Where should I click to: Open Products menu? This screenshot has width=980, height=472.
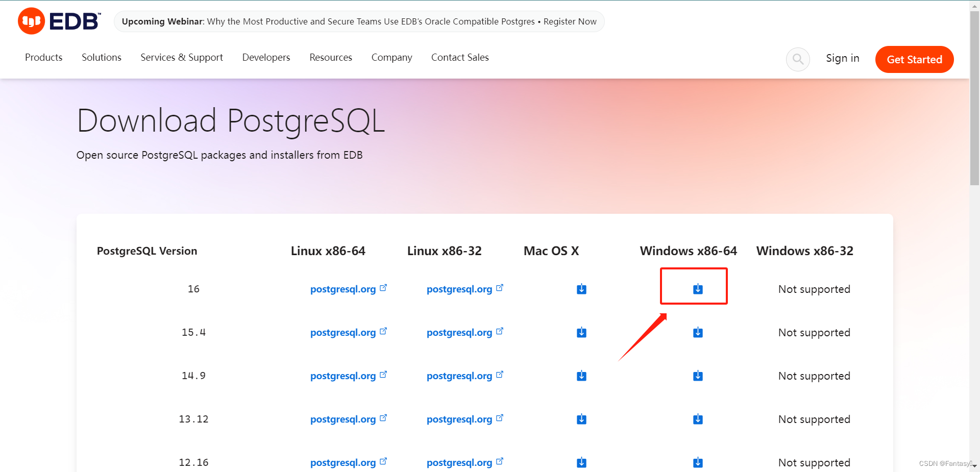44,57
